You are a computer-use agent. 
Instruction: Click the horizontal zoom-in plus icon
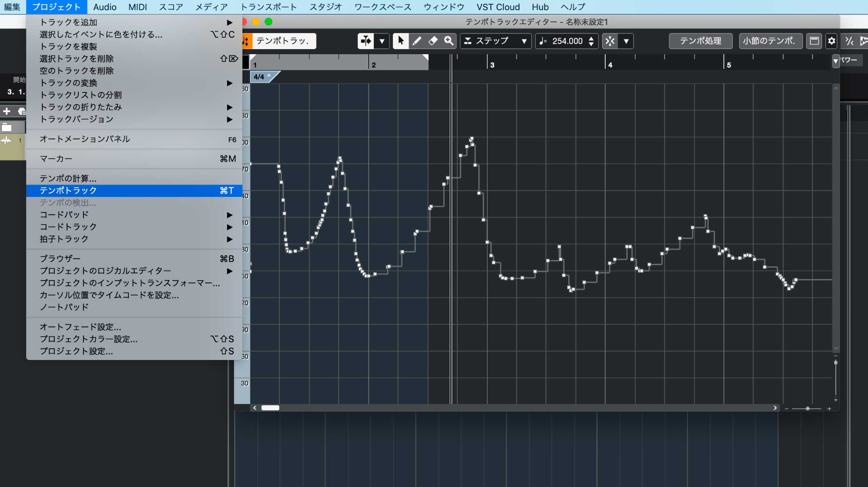pos(829,409)
